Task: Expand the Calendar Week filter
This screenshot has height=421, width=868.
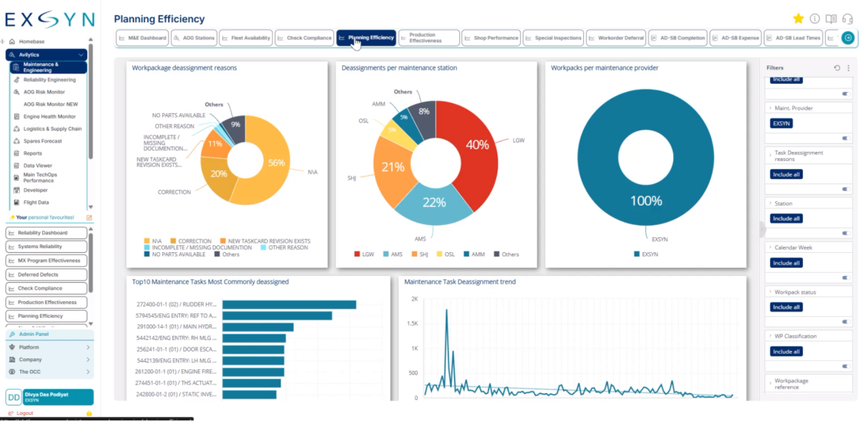Action: click(771, 248)
